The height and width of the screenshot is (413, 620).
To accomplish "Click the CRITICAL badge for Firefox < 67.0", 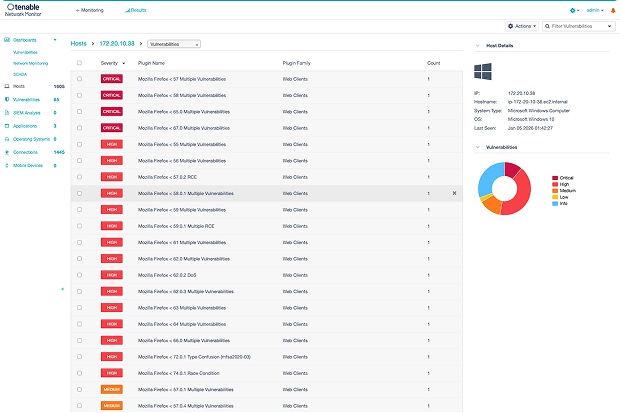I will click(112, 128).
